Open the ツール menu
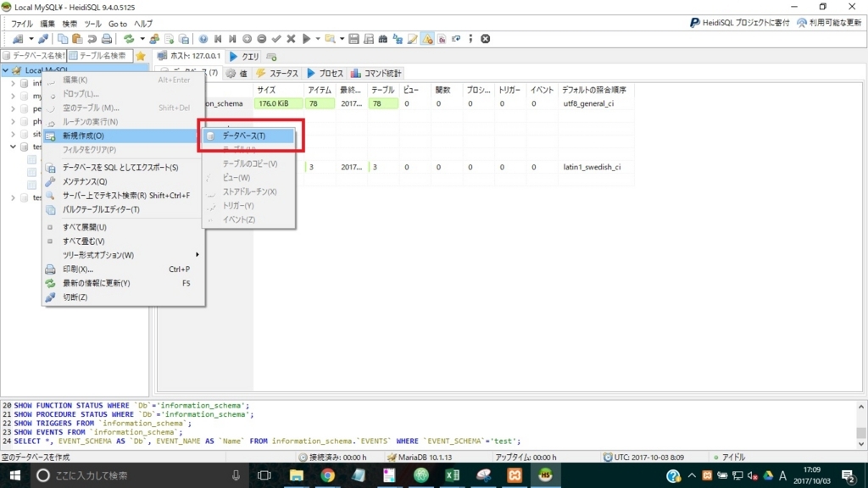This screenshot has width=868, height=488. tap(92, 24)
